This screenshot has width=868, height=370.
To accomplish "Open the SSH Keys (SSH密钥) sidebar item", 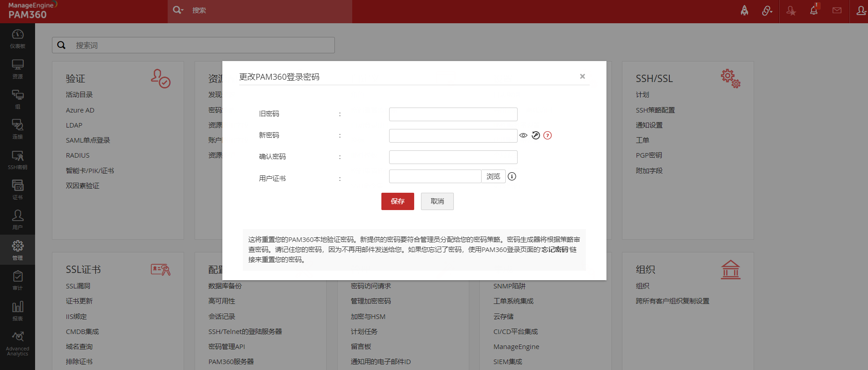I will click(x=17, y=159).
